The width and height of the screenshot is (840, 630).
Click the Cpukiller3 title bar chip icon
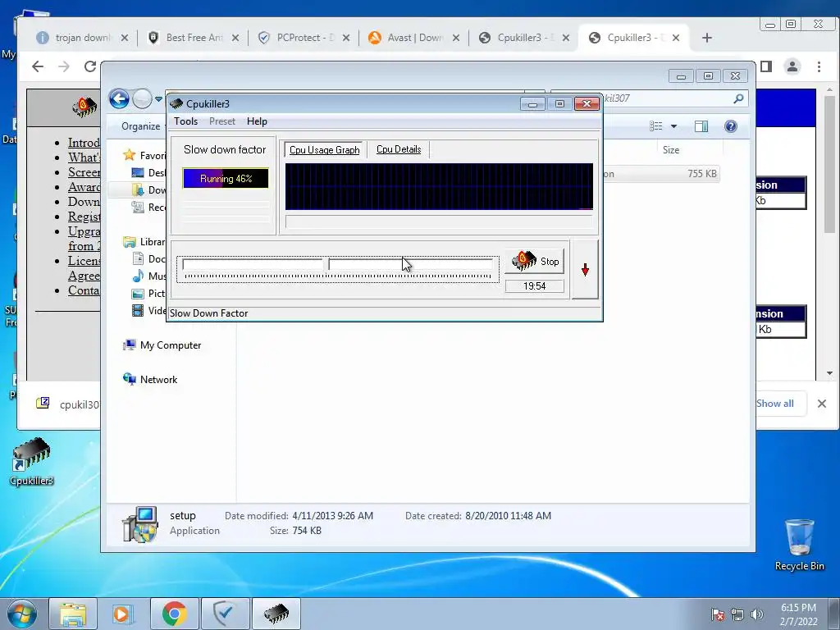click(176, 103)
